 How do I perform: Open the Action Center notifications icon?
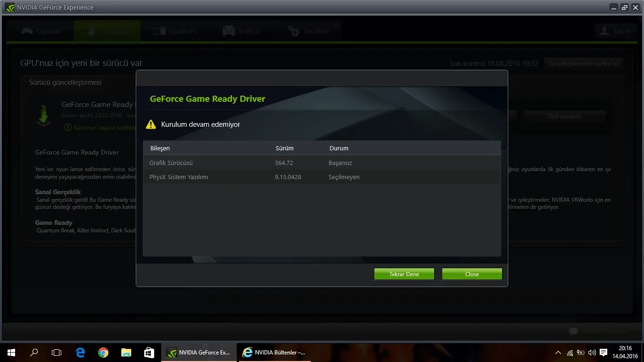603,353
